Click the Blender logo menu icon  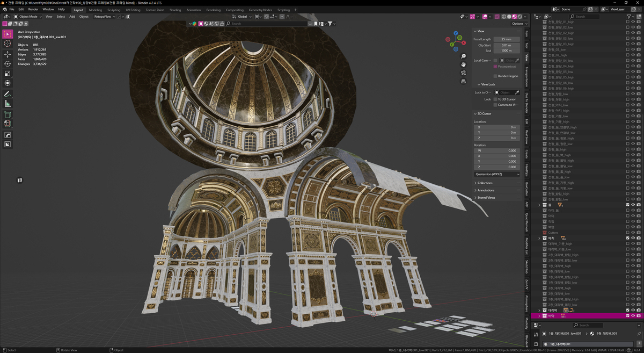coord(4,9)
